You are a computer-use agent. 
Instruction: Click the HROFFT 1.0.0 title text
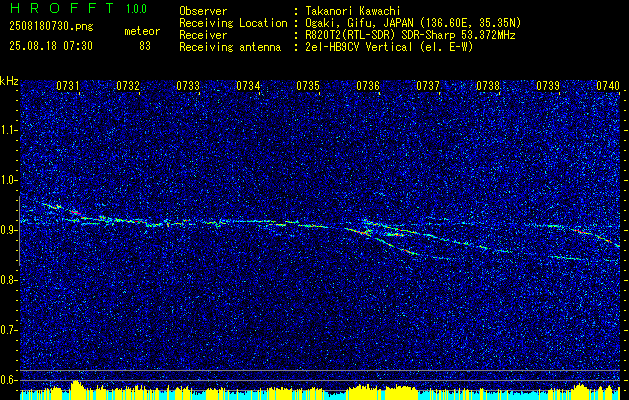[x=78, y=8]
